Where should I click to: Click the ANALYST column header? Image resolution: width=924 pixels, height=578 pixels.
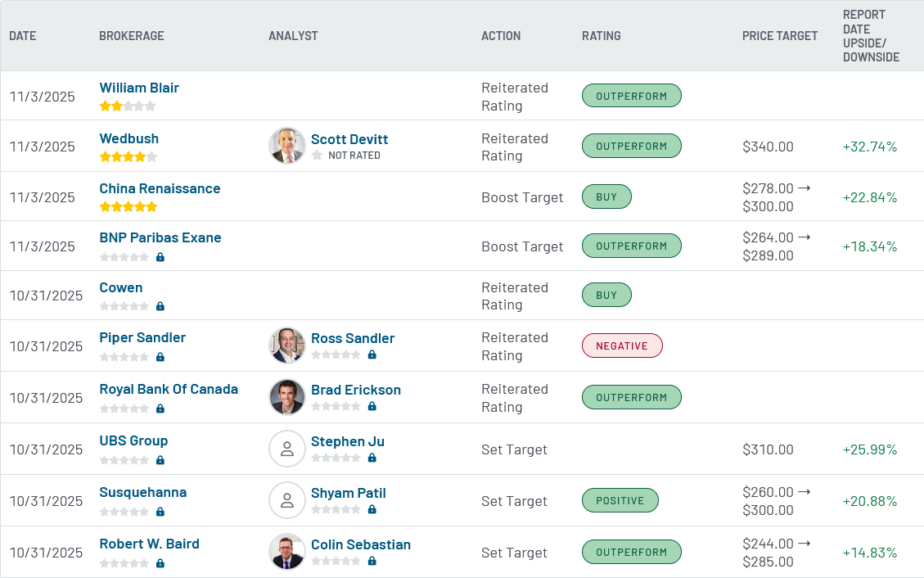coord(293,36)
